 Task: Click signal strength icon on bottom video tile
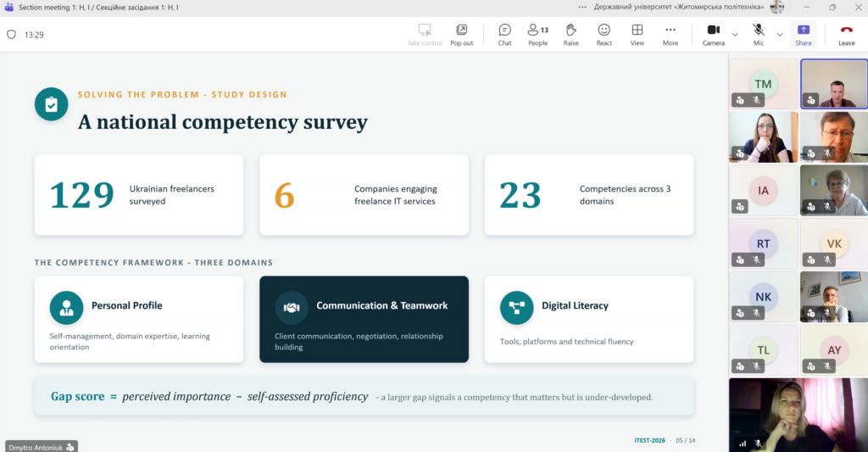743,444
